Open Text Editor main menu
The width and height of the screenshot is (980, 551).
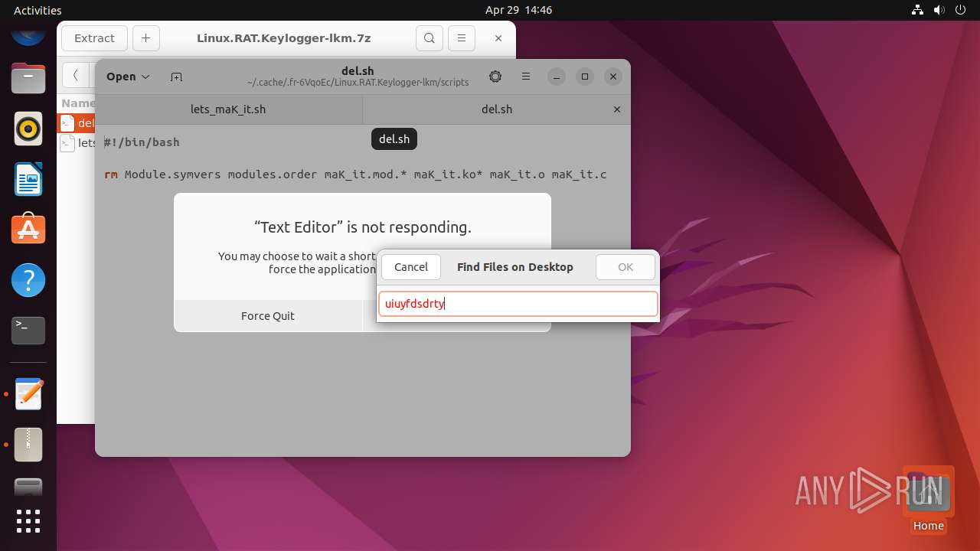526,77
